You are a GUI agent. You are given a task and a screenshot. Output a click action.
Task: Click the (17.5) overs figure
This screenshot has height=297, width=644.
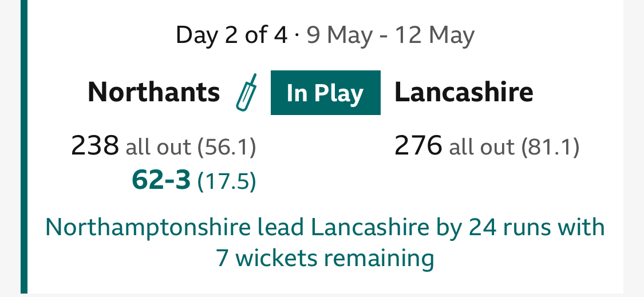click(226, 182)
